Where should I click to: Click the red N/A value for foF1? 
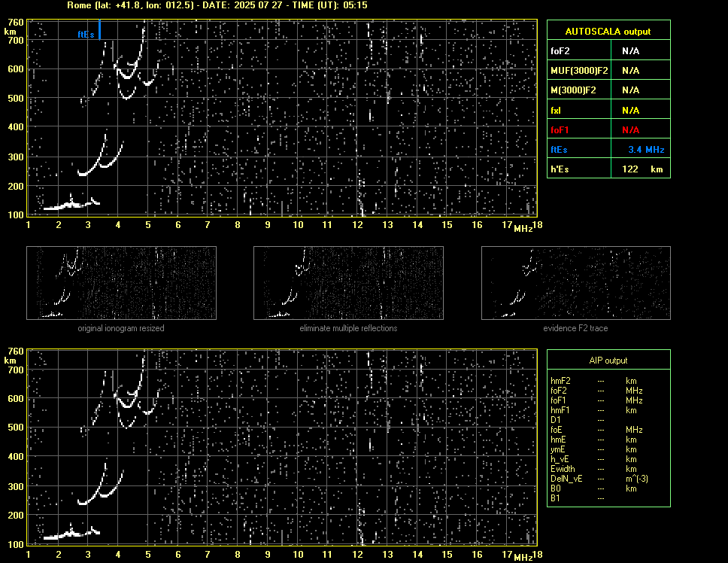[x=630, y=130]
